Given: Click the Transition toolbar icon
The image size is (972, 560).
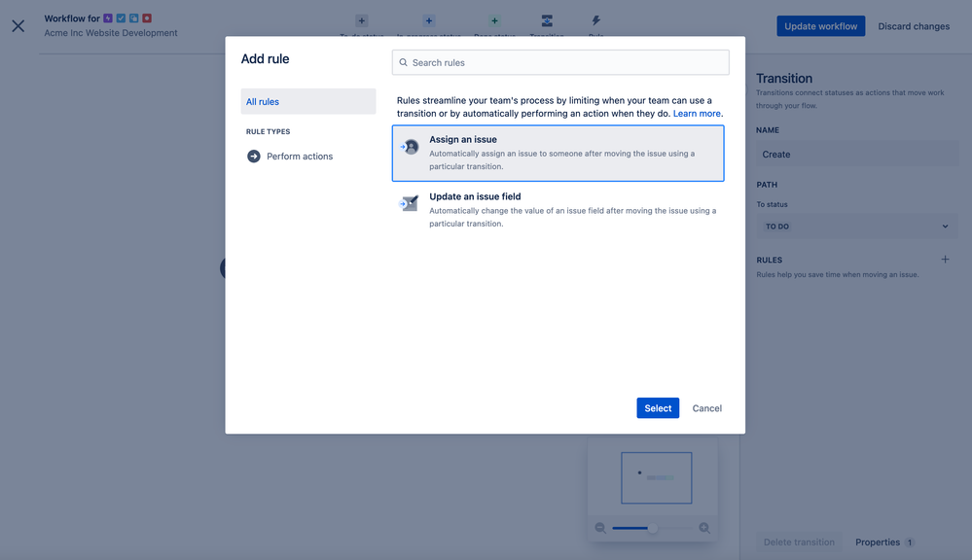Looking at the screenshot, I should (x=547, y=21).
